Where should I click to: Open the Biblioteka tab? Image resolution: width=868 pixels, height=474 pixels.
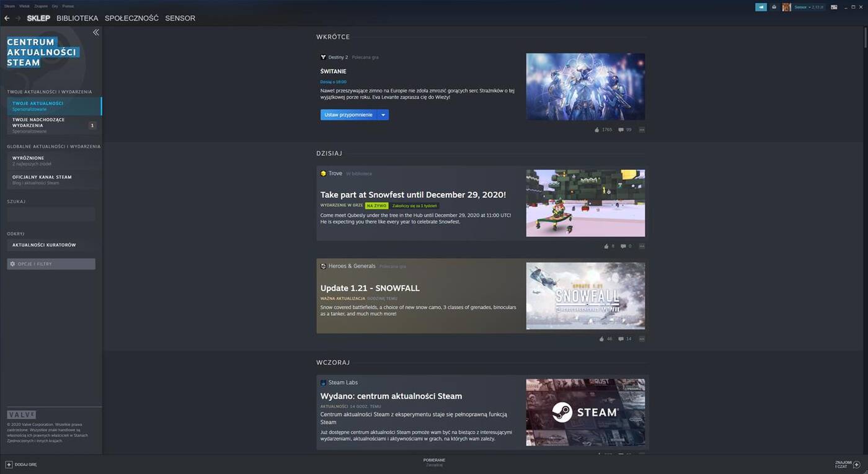click(77, 19)
